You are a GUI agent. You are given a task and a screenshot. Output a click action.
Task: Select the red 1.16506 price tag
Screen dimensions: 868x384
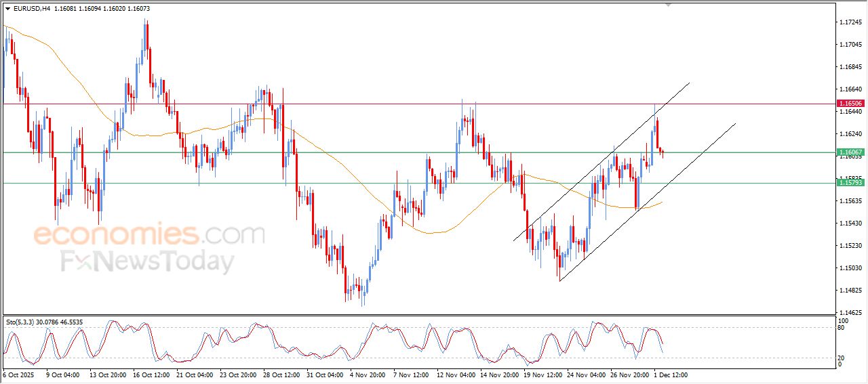tap(850, 104)
